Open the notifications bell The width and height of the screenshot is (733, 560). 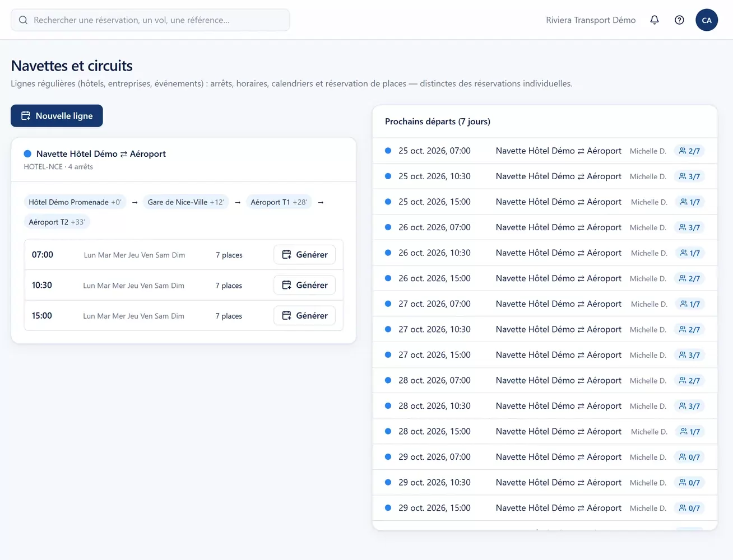(655, 20)
